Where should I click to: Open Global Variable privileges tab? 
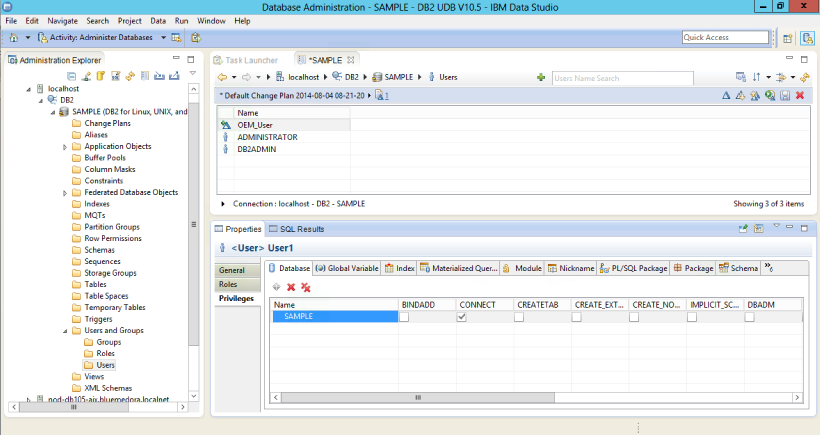tap(347, 268)
